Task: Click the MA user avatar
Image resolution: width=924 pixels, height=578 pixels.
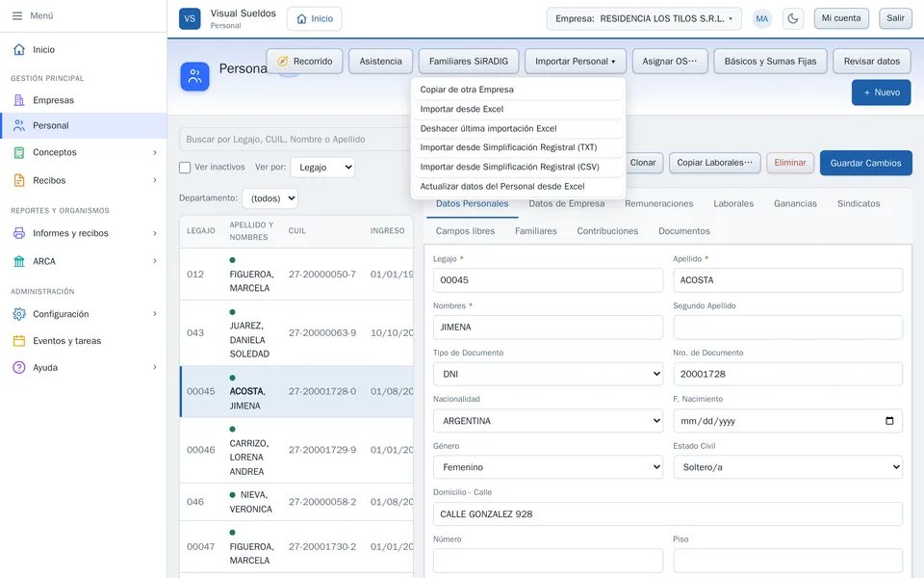Action: pos(762,19)
